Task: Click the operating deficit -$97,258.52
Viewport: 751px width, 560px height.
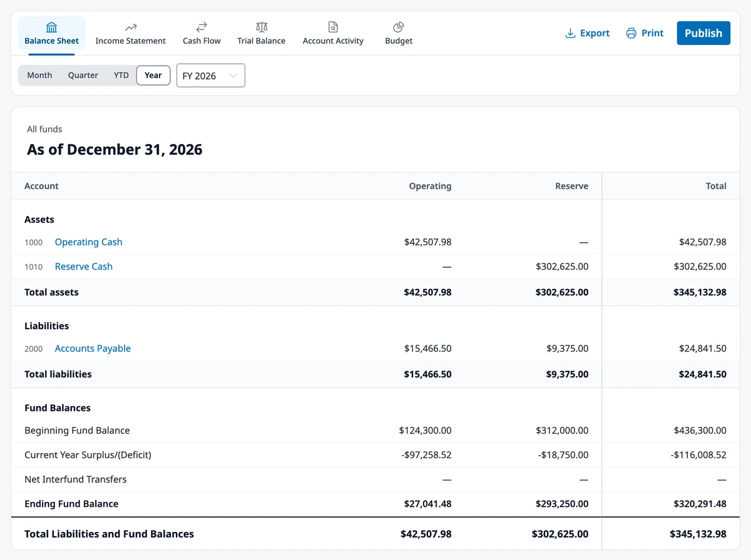Action: [x=426, y=455]
